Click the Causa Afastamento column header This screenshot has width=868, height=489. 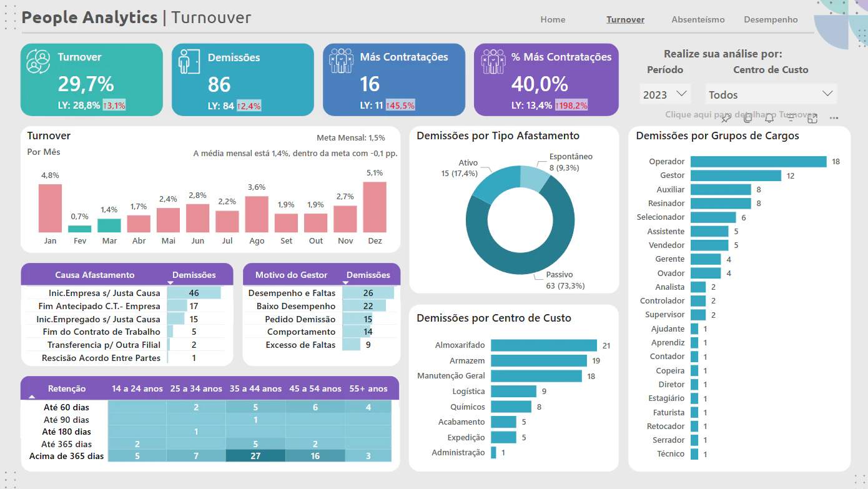click(x=95, y=275)
